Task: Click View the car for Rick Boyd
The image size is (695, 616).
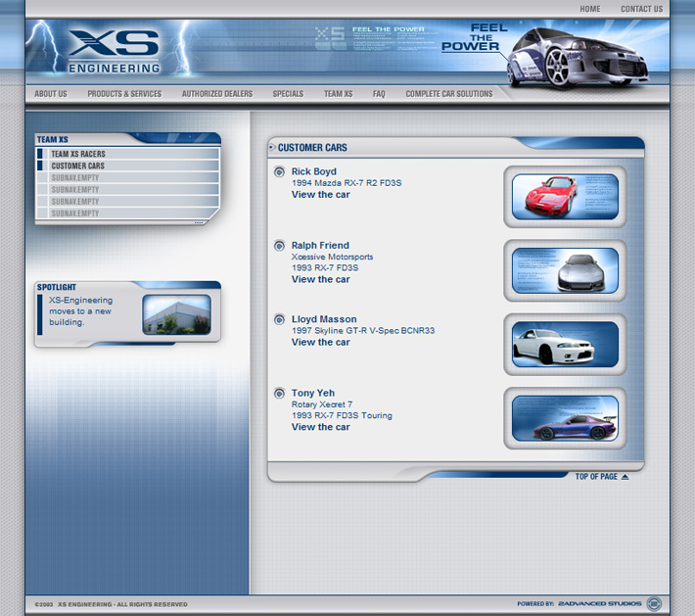Action: (x=320, y=195)
